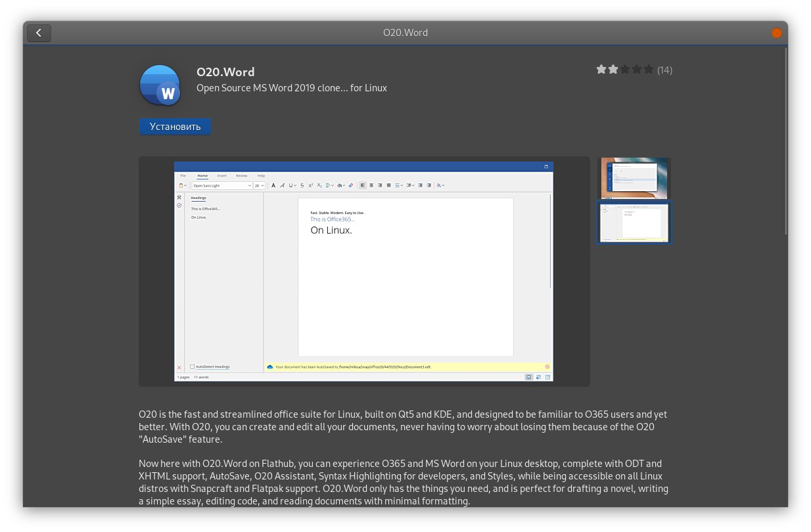Click the justify alignment icon in the preview toolbar
The height and width of the screenshot is (532, 811).
click(388, 186)
